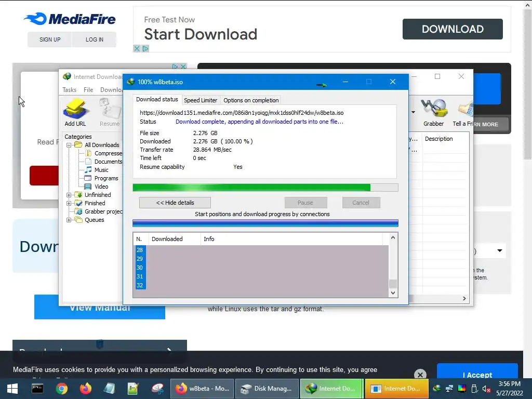Click the Pause button in download dialog
The width and height of the screenshot is (532, 399).
click(x=305, y=203)
